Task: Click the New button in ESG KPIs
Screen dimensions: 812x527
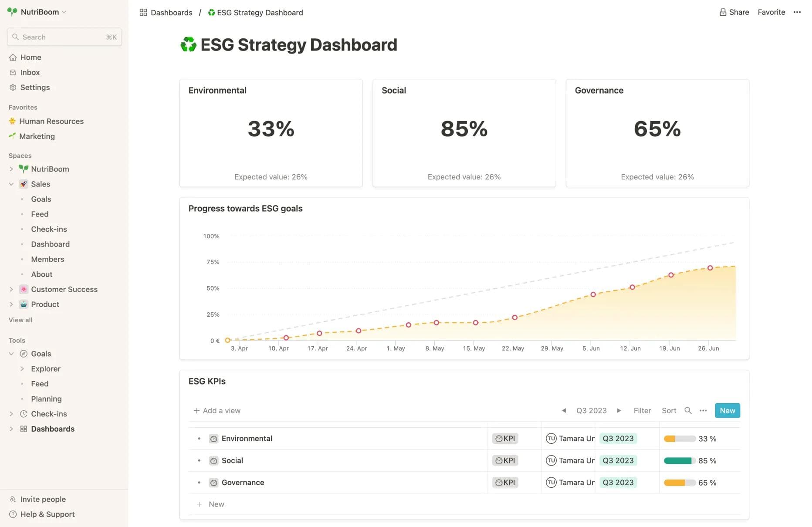Action: tap(727, 410)
